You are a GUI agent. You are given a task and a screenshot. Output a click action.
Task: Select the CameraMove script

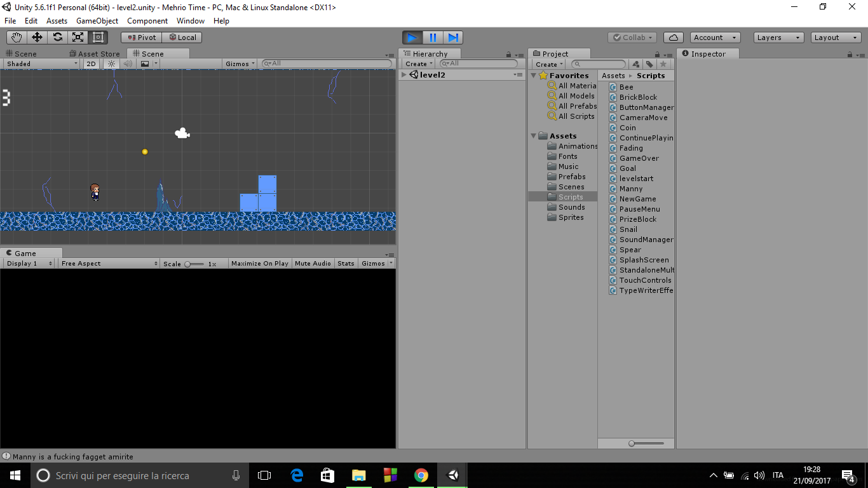(638, 118)
